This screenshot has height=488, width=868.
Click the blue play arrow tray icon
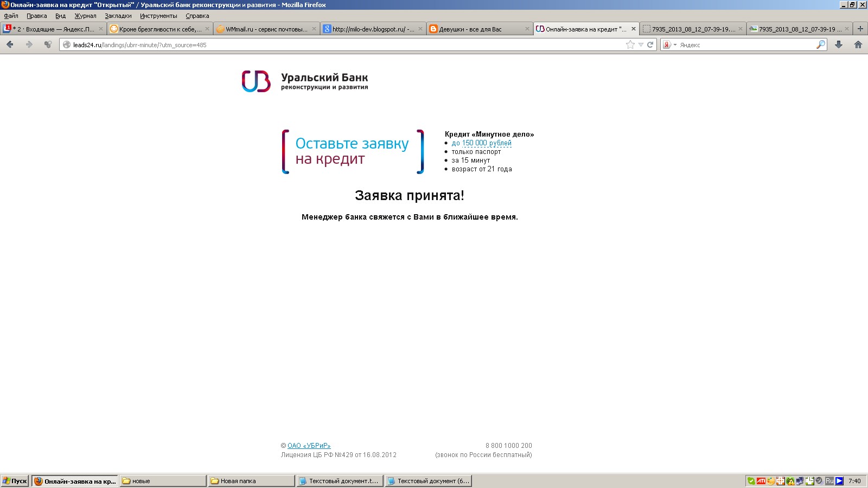tap(839, 481)
